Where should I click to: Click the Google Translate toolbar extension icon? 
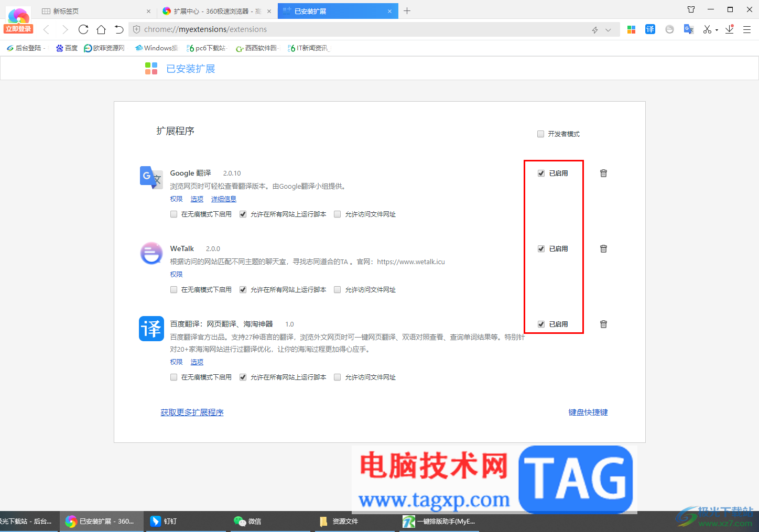pyautogui.click(x=689, y=29)
